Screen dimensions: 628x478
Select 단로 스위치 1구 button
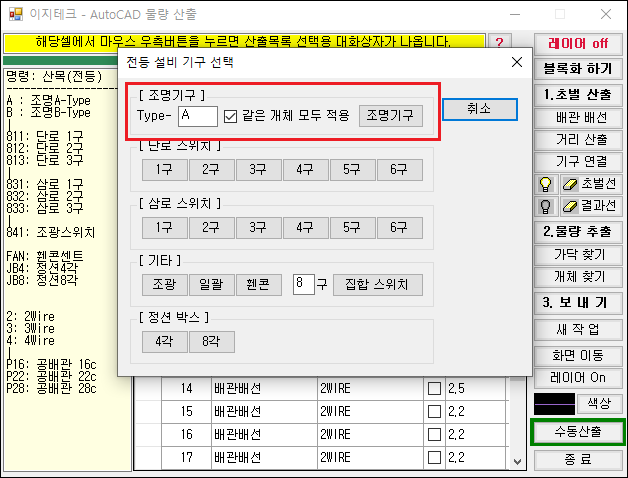click(165, 169)
